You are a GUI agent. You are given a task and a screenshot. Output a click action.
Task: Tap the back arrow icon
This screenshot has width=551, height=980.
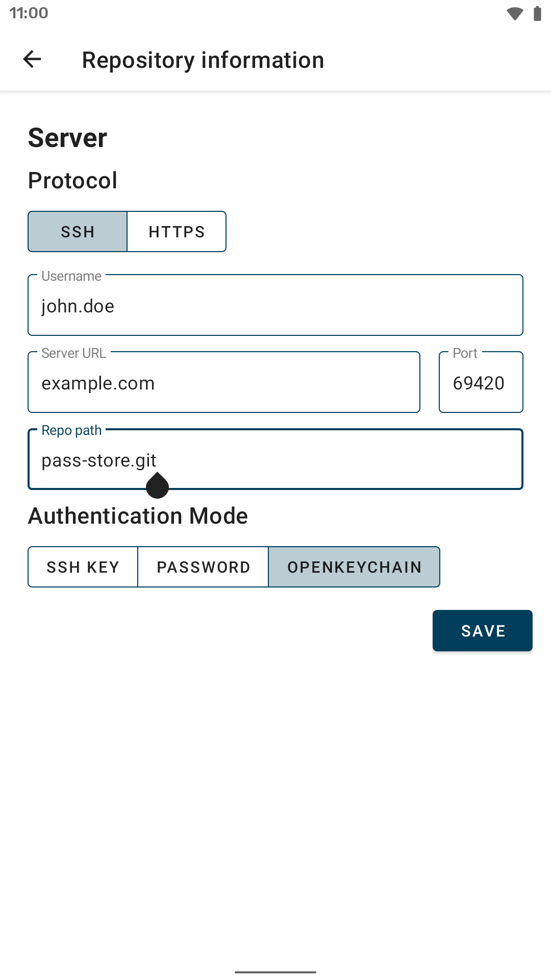[32, 59]
